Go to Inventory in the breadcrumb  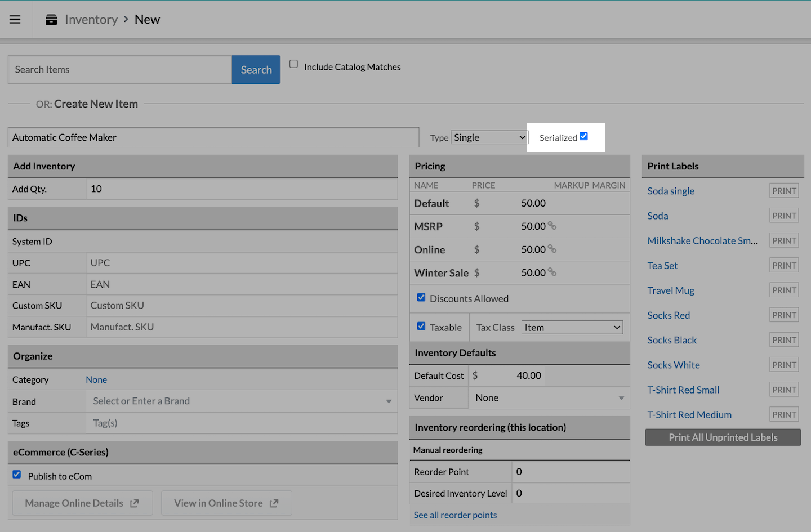pos(91,20)
